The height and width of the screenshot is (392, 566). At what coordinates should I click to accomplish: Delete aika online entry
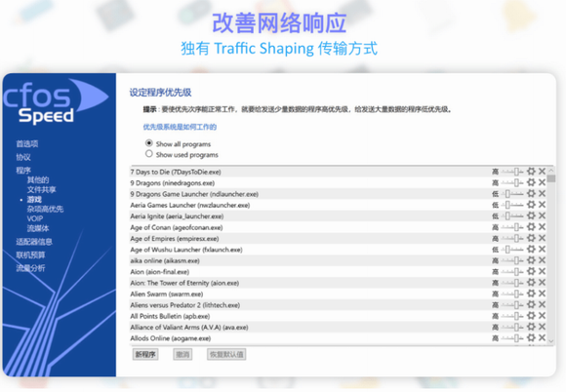tap(542, 260)
